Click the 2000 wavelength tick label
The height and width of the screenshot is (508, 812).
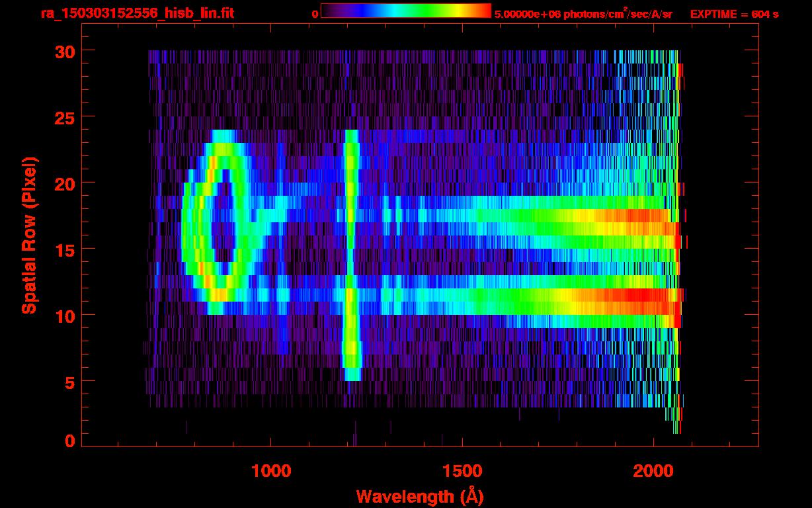pyautogui.click(x=653, y=471)
